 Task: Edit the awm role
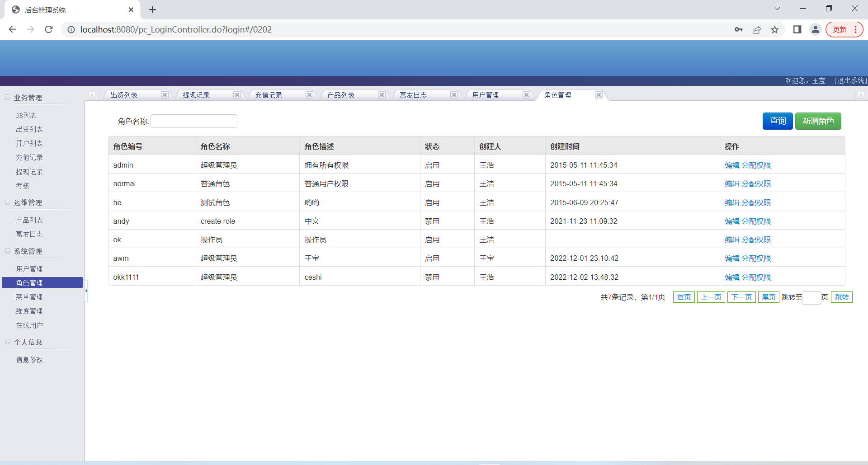pos(732,258)
